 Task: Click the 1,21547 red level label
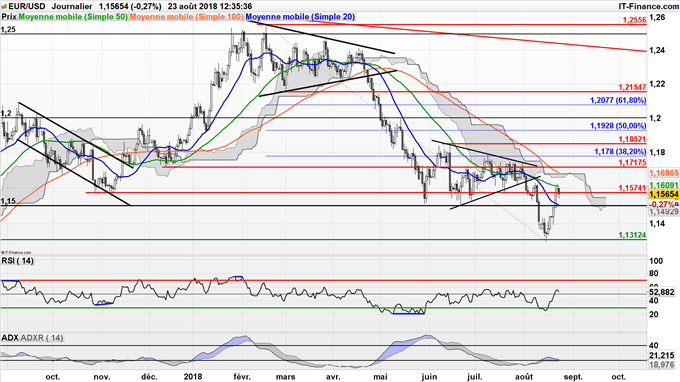[x=632, y=87]
